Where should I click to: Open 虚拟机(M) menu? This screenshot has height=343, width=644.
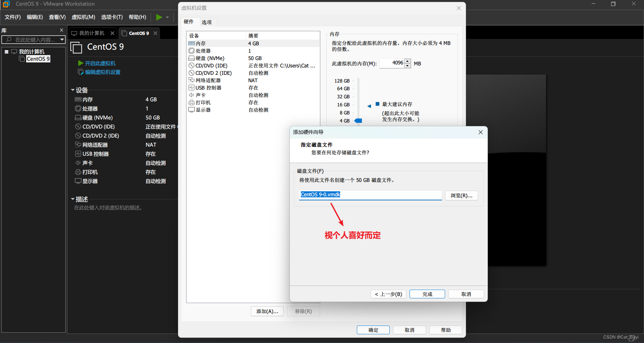84,17
